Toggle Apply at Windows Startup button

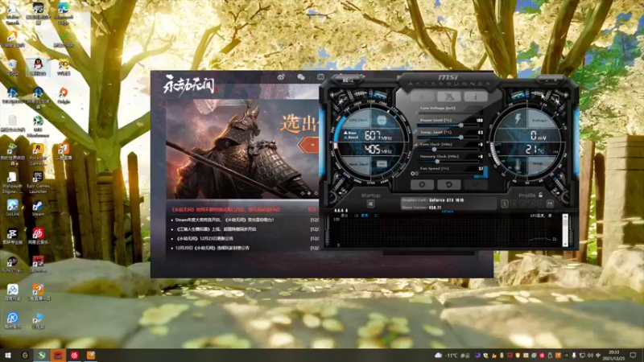370,204
